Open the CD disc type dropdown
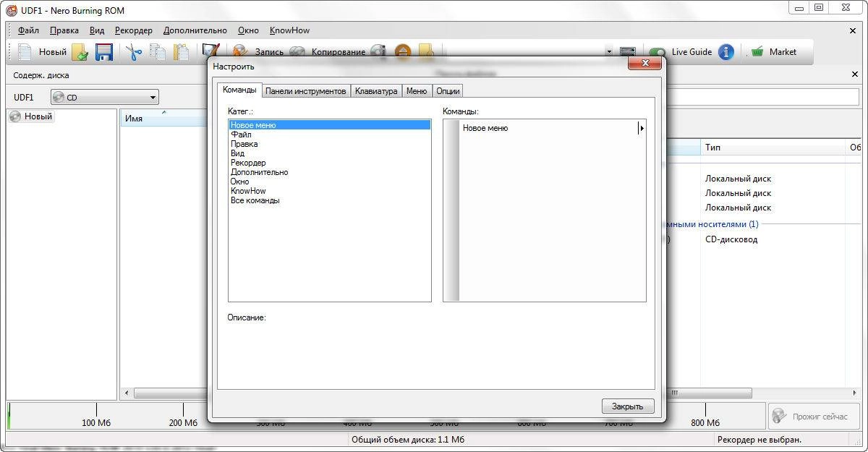Screen dimensions: 868x452 105,97
